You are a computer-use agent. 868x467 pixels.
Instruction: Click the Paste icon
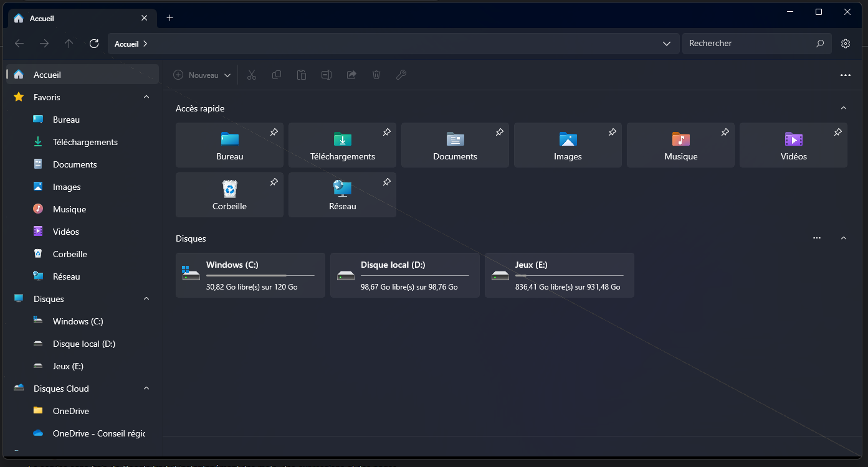tap(302, 75)
